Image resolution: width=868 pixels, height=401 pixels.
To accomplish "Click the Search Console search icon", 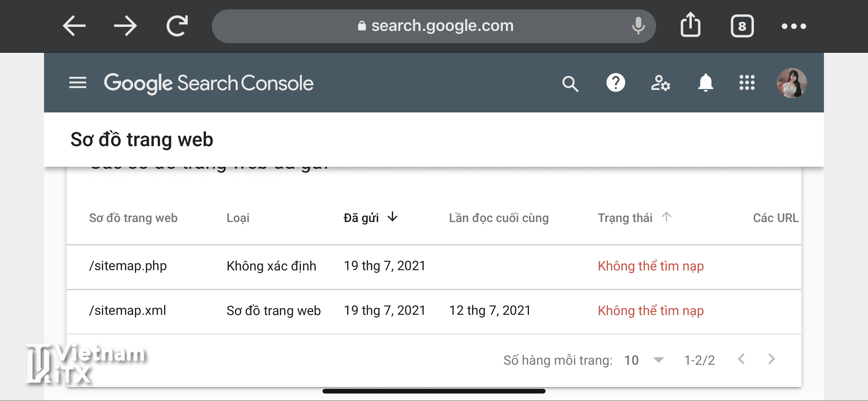I will (x=570, y=83).
